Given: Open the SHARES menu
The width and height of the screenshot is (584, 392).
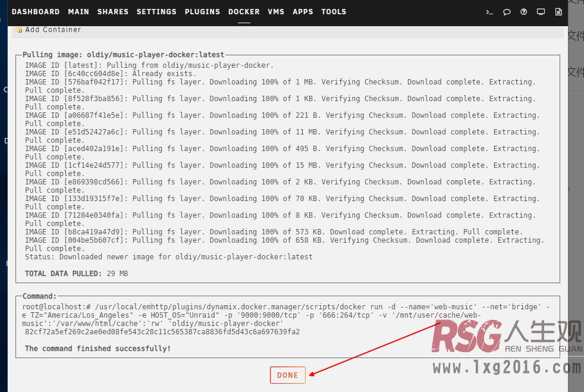Looking at the screenshot, I should click(113, 12).
